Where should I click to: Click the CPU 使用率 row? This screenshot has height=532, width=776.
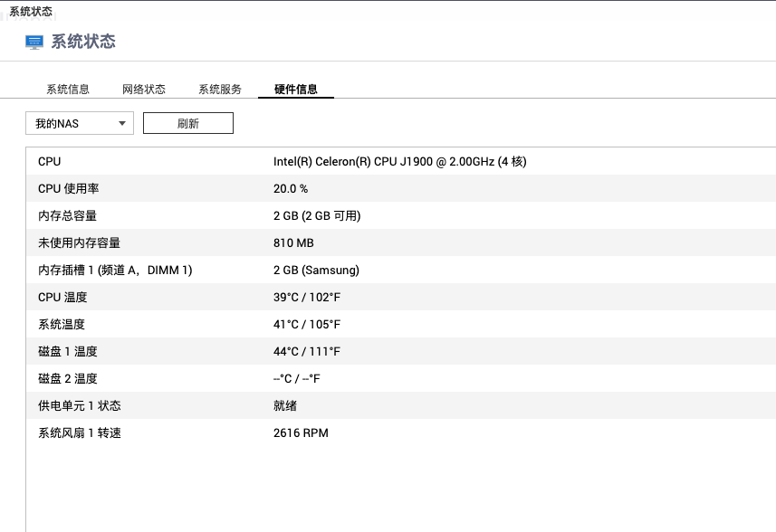tap(400, 188)
